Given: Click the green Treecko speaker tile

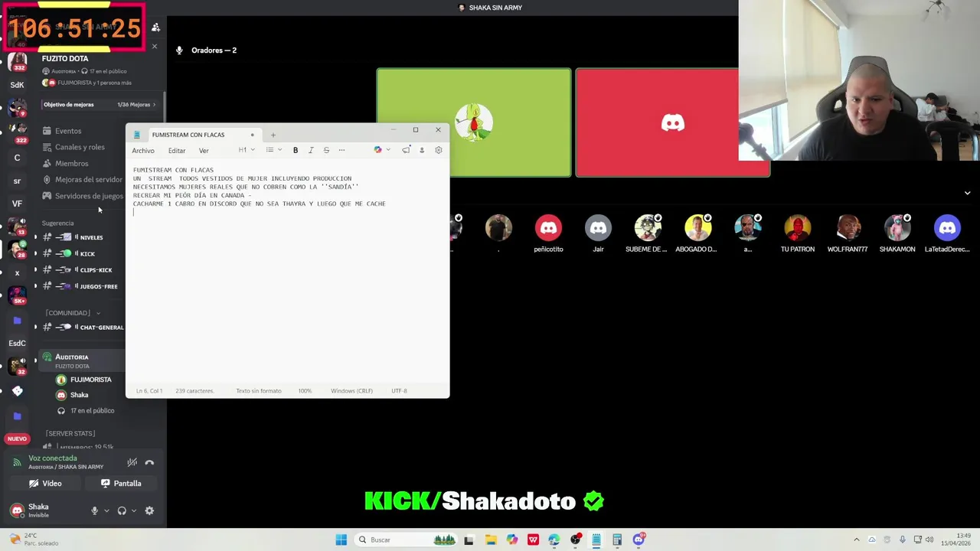Looking at the screenshot, I should (x=473, y=122).
